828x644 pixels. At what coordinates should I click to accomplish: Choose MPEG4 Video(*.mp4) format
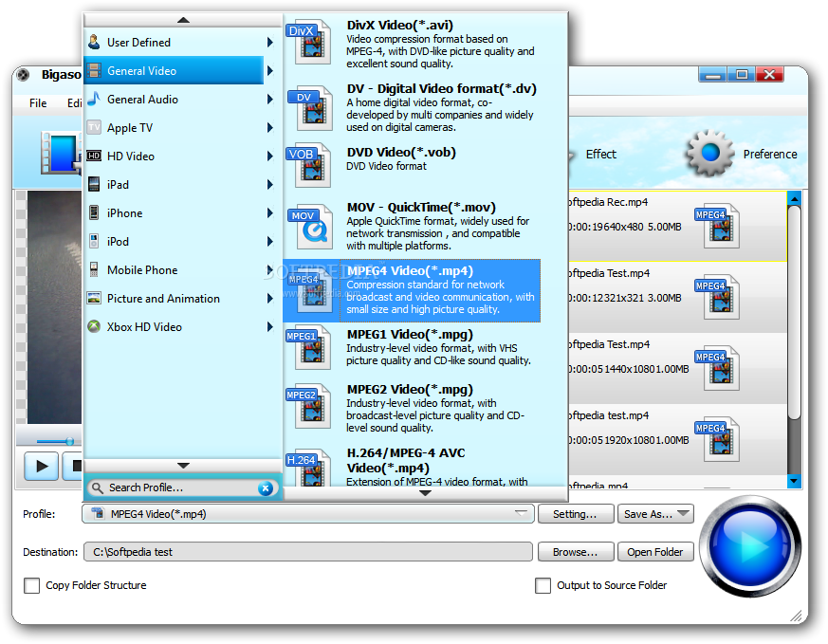click(412, 290)
